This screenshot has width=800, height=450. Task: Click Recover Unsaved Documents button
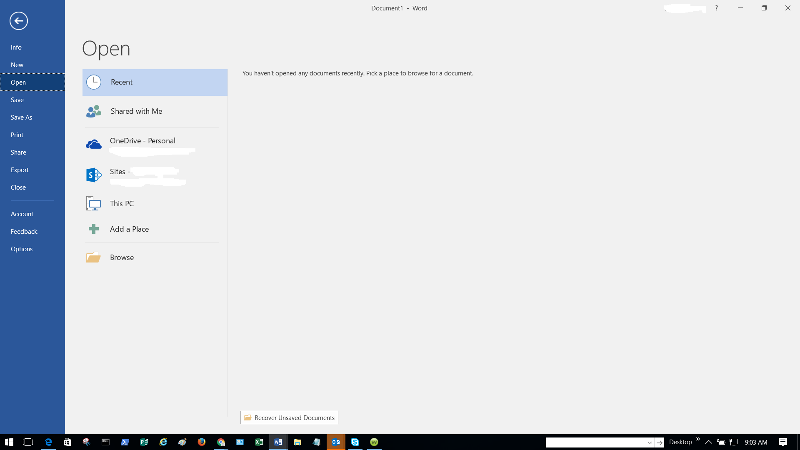click(289, 417)
